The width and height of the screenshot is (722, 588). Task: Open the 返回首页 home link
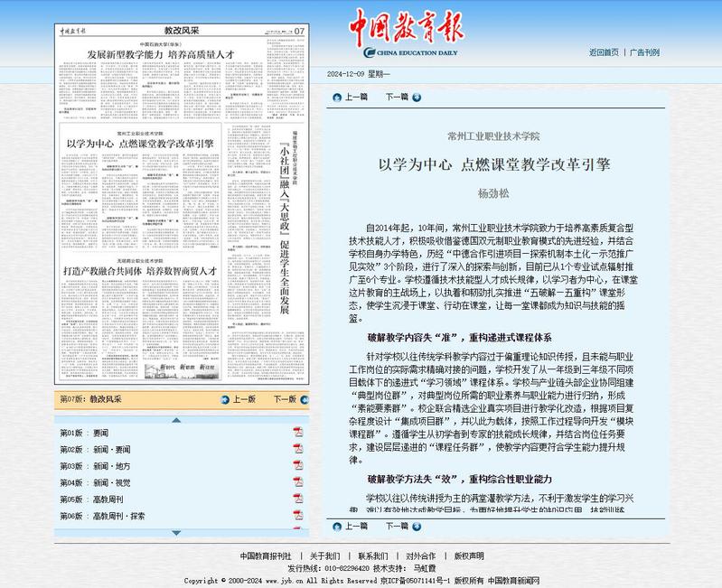604,52
